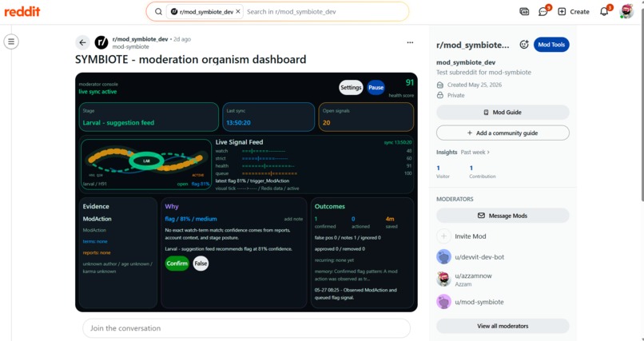Click the Created May 25, 2026 cake icon
This screenshot has height=341, width=644.
pos(440,85)
